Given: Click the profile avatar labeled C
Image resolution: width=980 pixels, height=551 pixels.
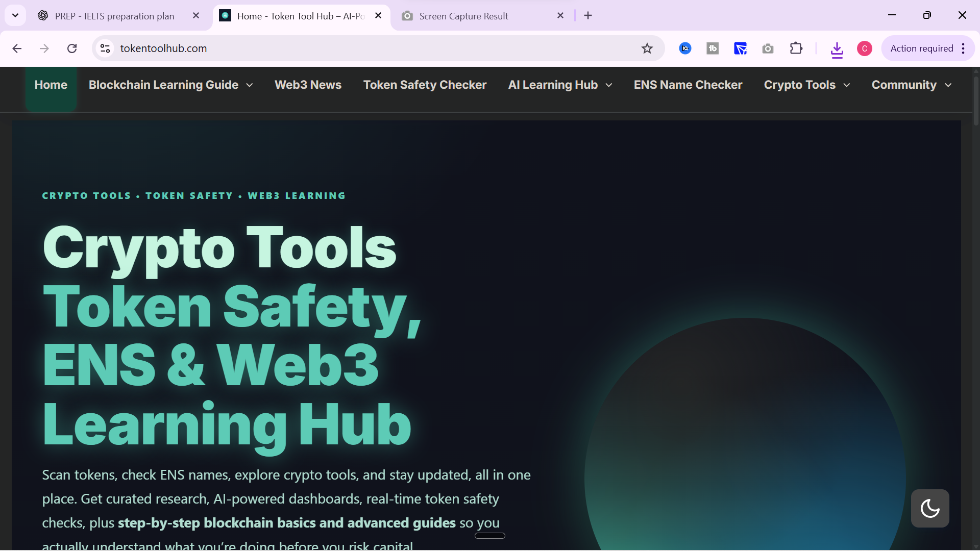Looking at the screenshot, I should pos(865,48).
